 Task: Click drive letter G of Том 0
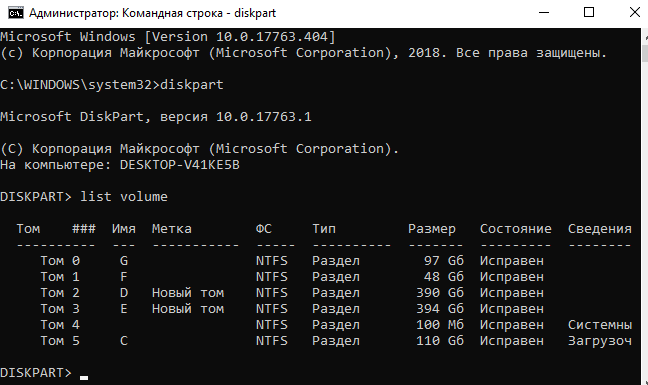pos(124,261)
